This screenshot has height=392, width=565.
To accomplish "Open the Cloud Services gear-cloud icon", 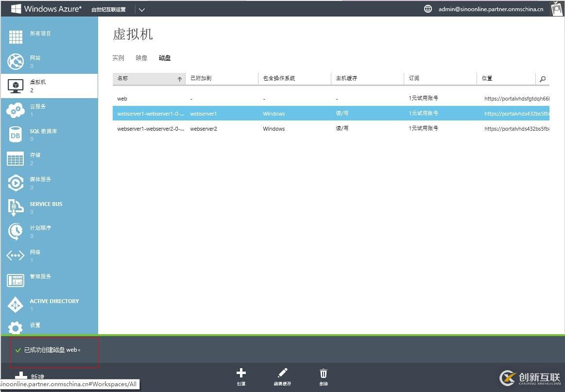I will [16, 110].
